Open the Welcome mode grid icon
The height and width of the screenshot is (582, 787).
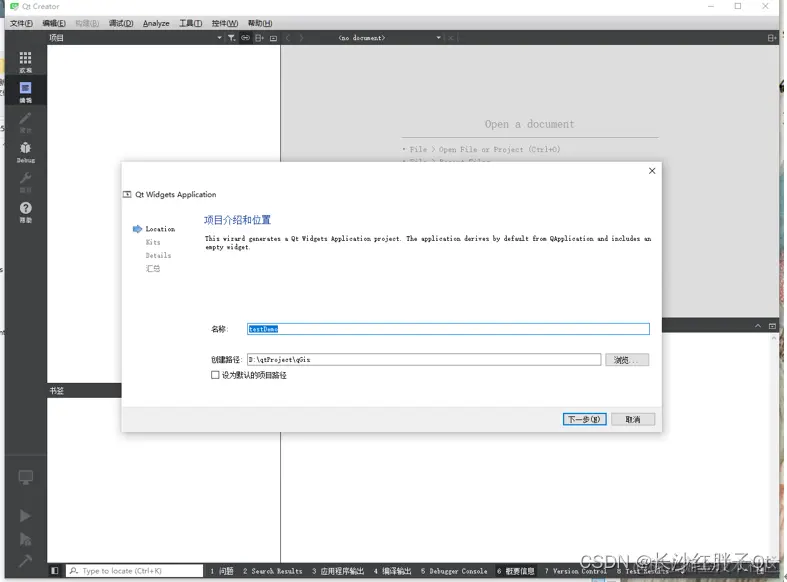click(25, 61)
